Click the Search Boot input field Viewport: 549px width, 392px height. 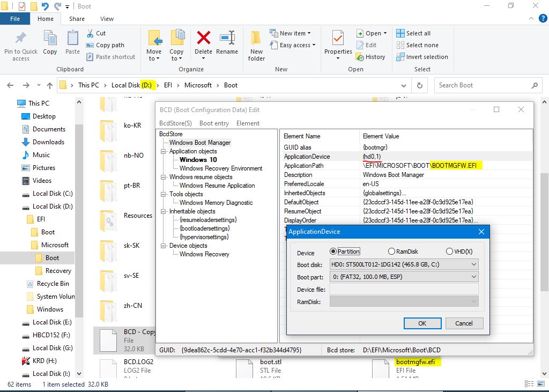481,85
